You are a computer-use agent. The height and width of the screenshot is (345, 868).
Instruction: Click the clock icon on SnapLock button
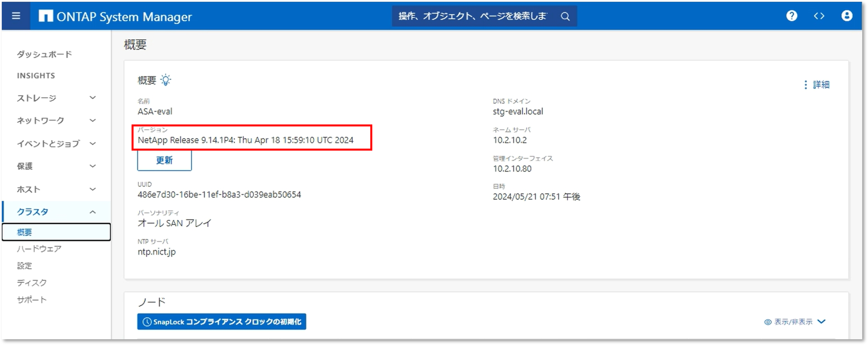tap(147, 322)
